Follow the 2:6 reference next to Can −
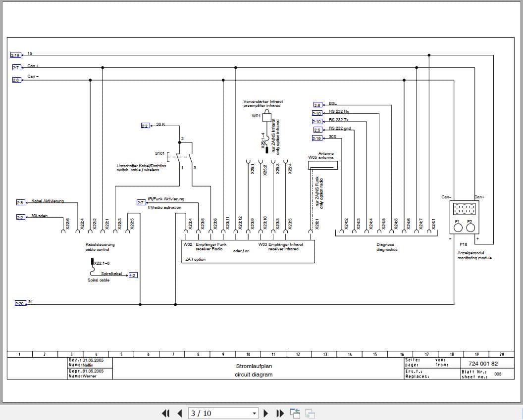 [16, 80]
